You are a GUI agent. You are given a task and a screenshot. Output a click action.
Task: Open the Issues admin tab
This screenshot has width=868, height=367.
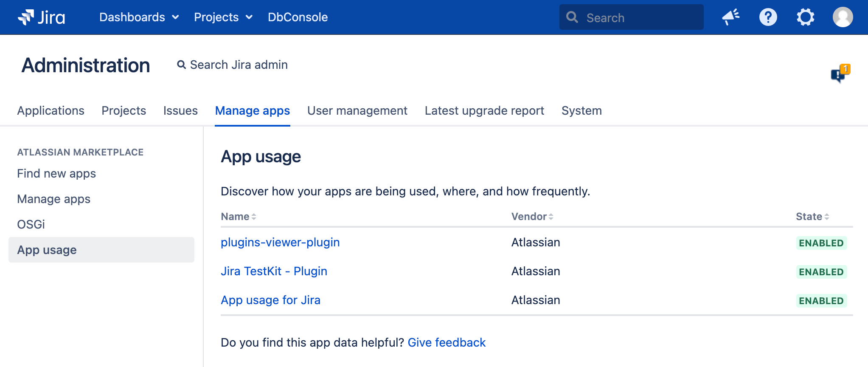click(180, 111)
